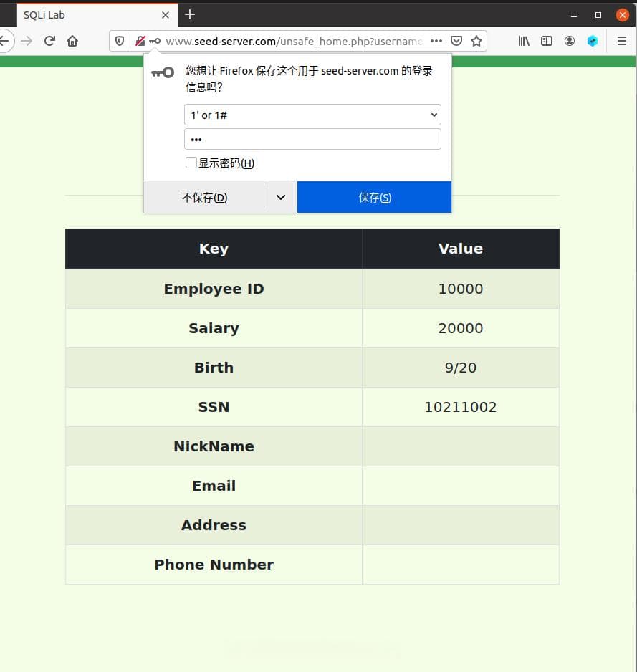This screenshot has width=637, height=672.
Task: Select the SSN row label
Action: tap(214, 407)
